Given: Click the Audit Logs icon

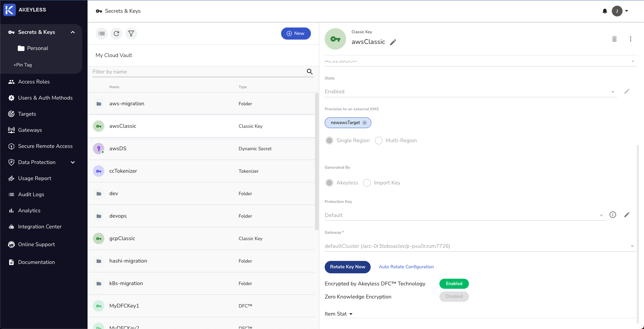Looking at the screenshot, I should point(11,195).
